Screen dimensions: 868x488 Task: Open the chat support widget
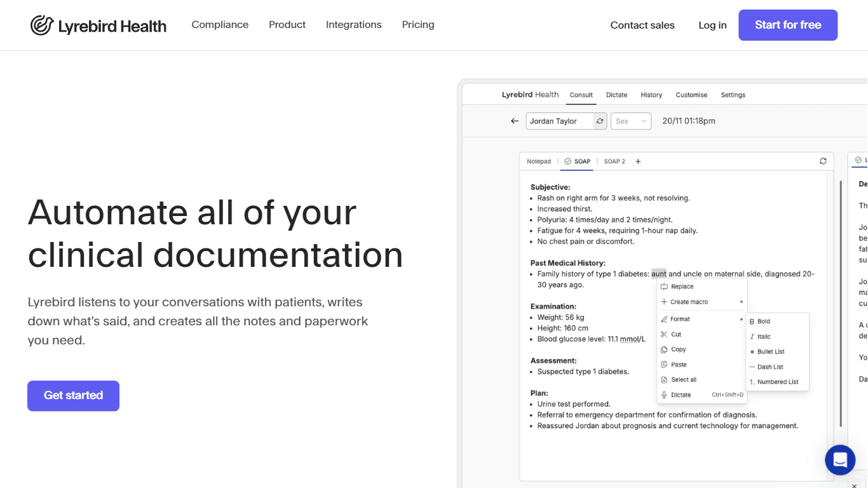[840, 460]
